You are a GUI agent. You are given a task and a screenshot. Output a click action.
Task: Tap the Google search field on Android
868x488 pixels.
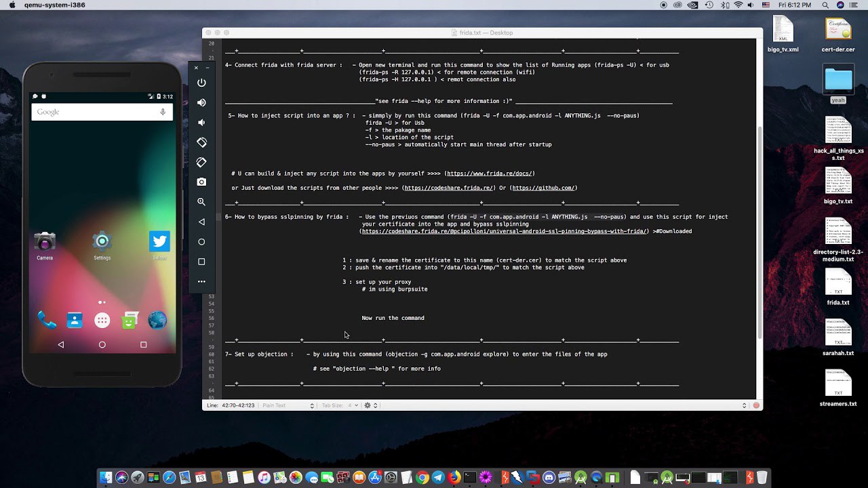pyautogui.click(x=102, y=112)
